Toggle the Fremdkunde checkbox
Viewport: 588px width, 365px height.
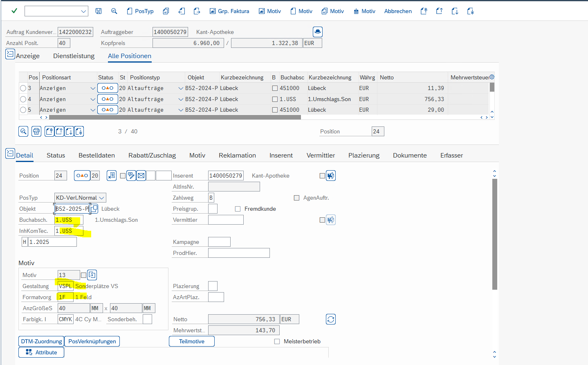(x=238, y=209)
